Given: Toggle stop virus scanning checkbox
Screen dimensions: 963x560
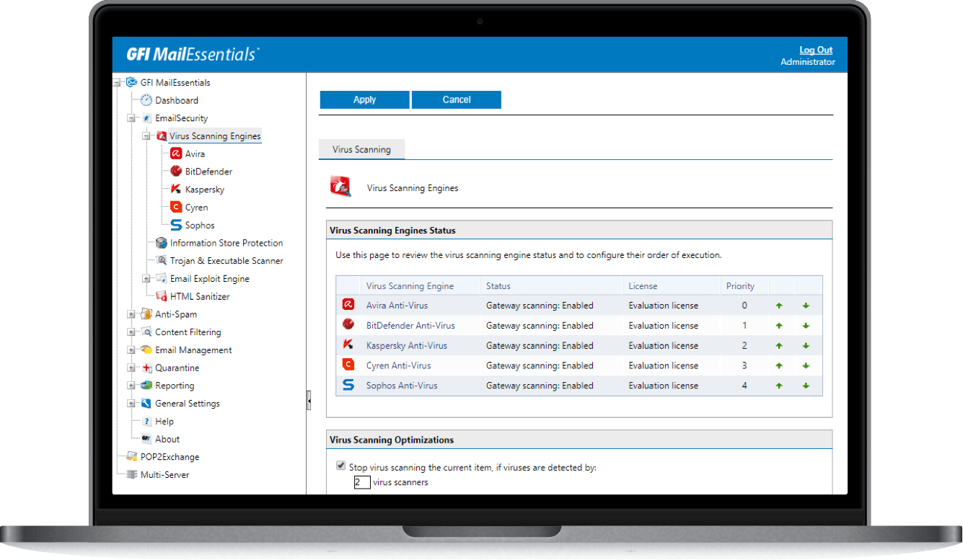Looking at the screenshot, I should (x=341, y=466).
